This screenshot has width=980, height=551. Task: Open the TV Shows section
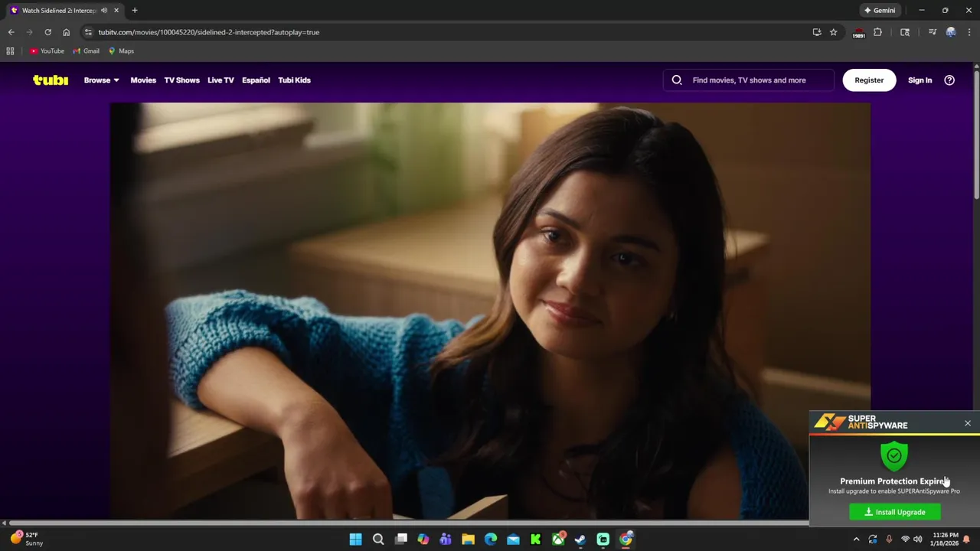click(181, 80)
